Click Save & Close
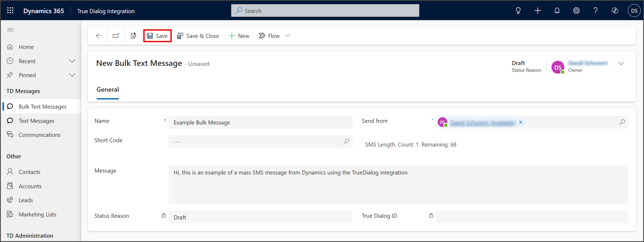This screenshot has height=242, width=644. 198,36
